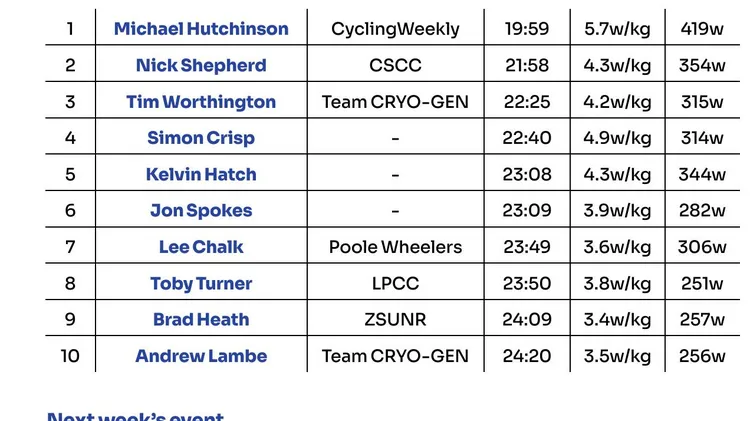
Task: Click the 24:20 time in row 10
Action: click(526, 356)
